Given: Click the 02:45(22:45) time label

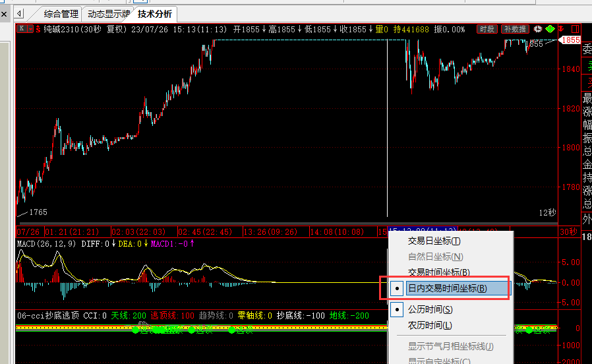Looking at the screenshot, I should [x=205, y=232].
